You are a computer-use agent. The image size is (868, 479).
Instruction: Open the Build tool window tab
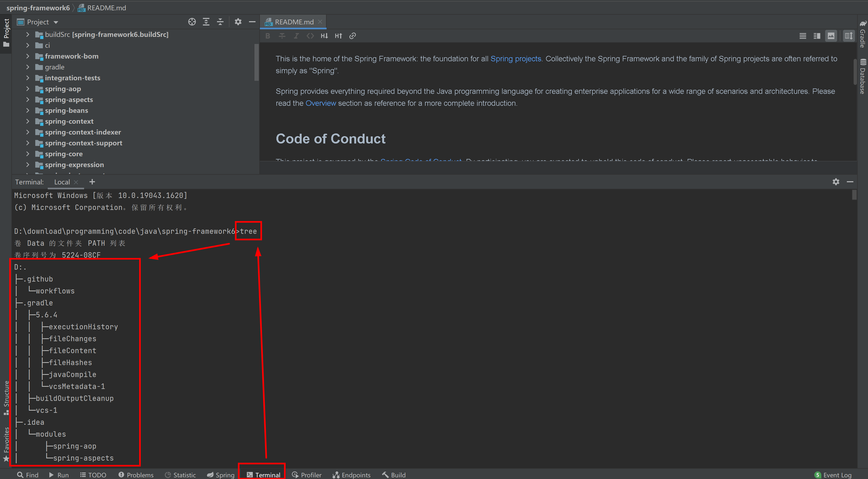pyautogui.click(x=394, y=475)
